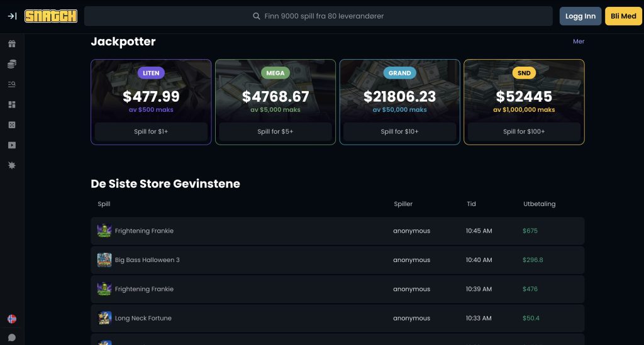
Task: Click the game search field
Action: [318, 16]
